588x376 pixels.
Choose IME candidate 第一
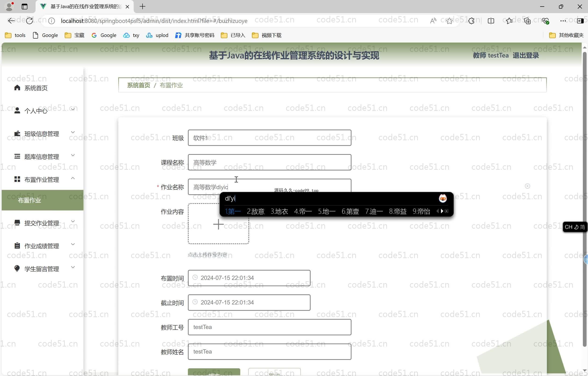pos(233,211)
